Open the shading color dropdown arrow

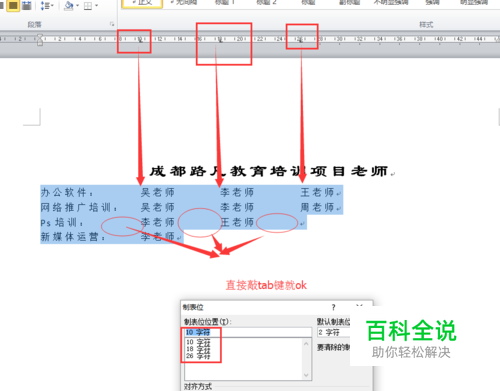tap(78, 5)
